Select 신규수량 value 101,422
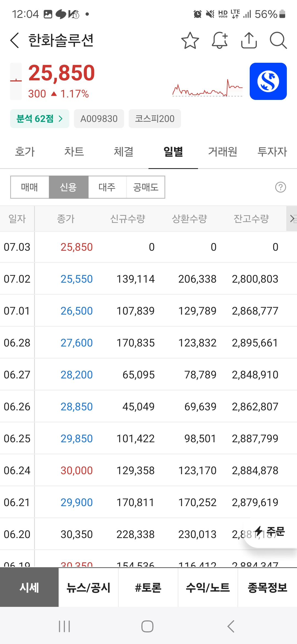 coord(136,439)
